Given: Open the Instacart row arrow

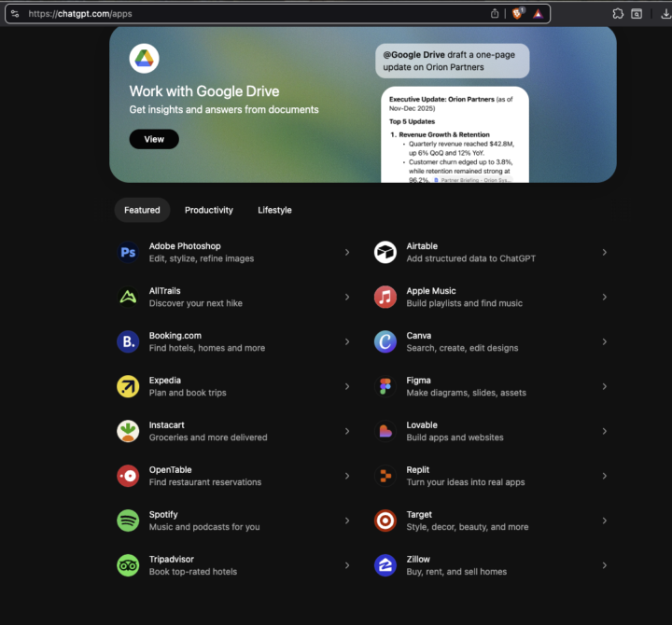Looking at the screenshot, I should (347, 431).
